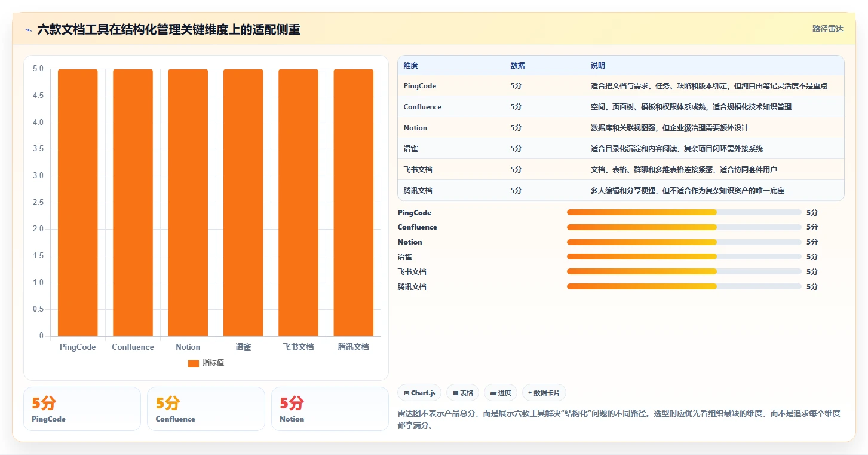Click the 腾讯文档 bar in the chart
Viewport: 868px width, 455px height.
click(354, 203)
